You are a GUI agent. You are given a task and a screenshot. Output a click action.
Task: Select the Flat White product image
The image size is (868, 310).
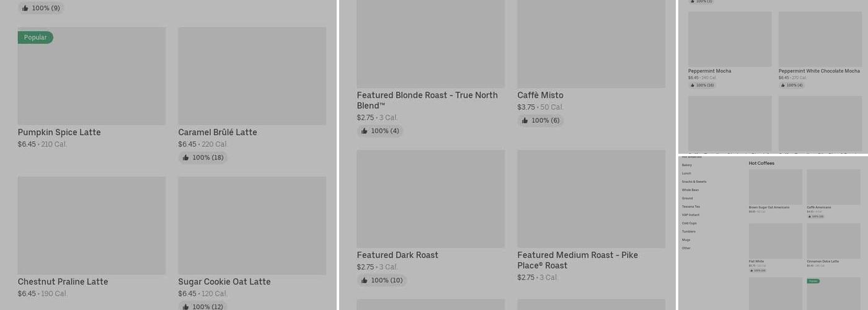click(775, 241)
